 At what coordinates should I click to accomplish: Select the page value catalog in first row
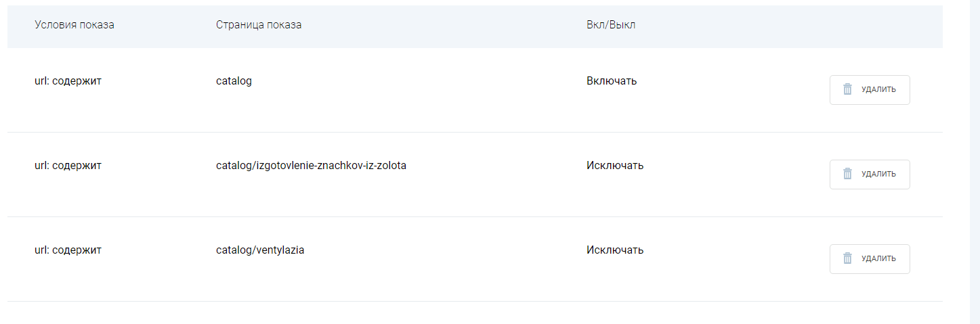tap(234, 81)
